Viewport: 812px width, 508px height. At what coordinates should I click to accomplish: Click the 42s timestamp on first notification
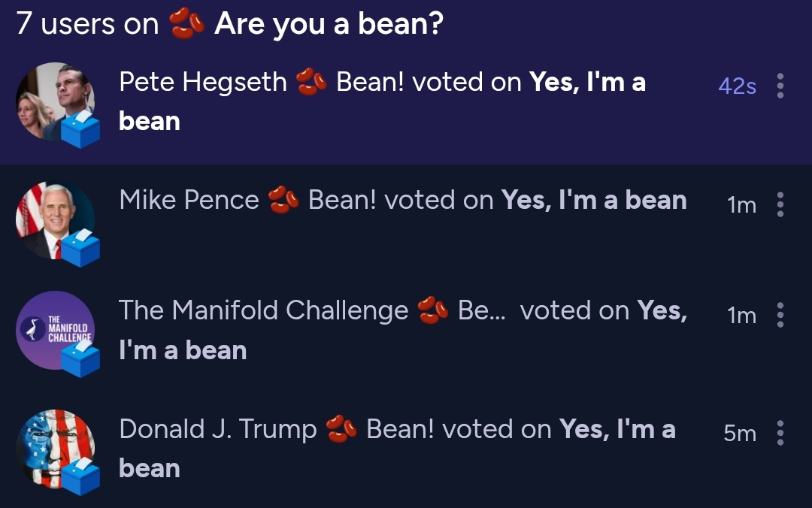coord(737,86)
